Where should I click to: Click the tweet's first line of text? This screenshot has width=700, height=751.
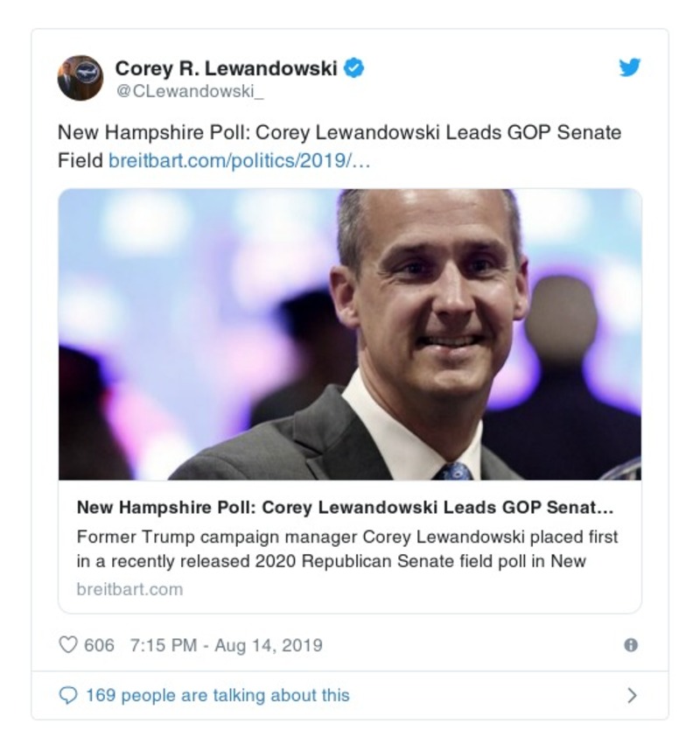[339, 133]
